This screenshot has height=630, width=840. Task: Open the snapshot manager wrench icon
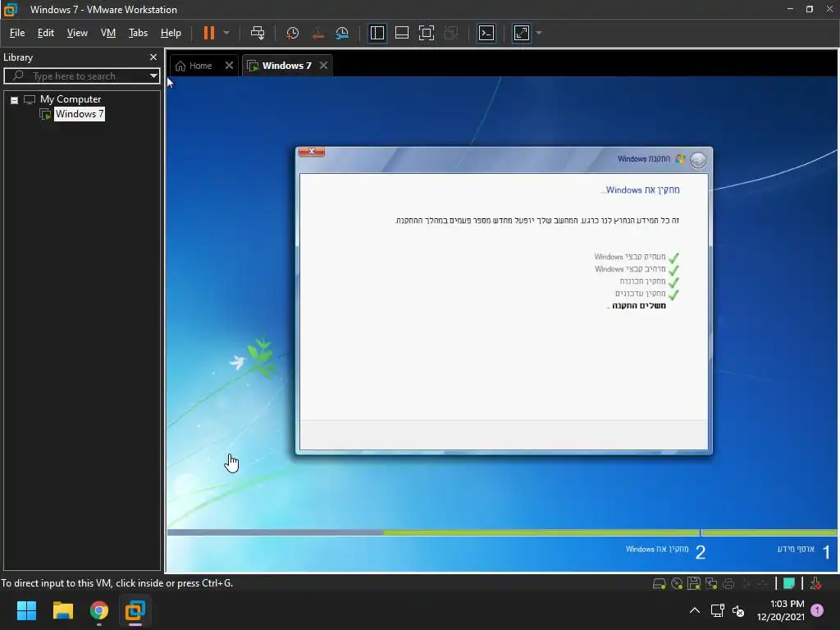pos(342,33)
